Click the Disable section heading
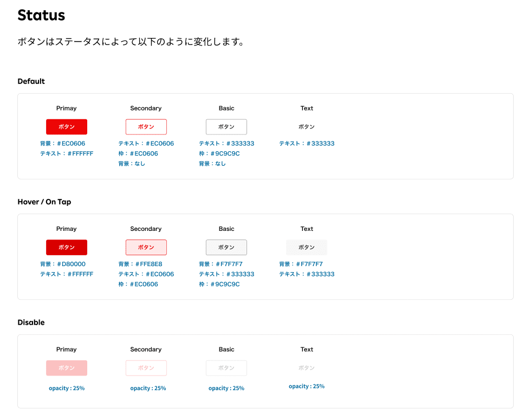Screen dimensions: 531x420 (x=31, y=322)
